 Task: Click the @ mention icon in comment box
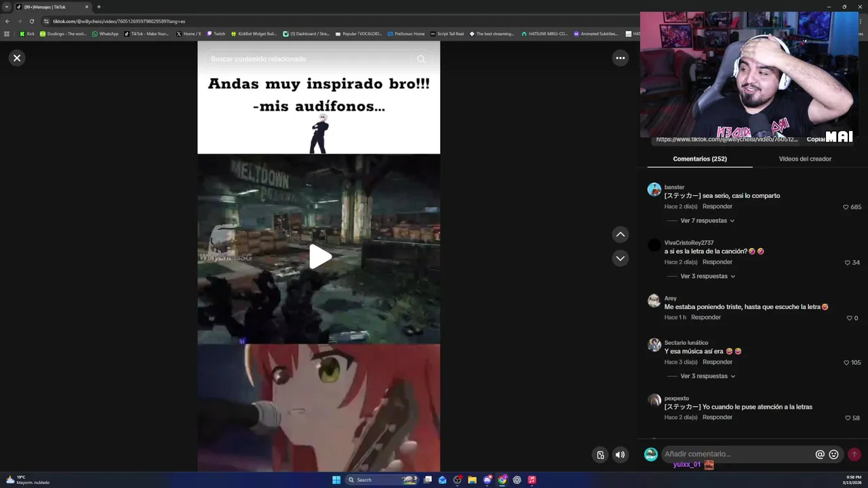(x=820, y=455)
